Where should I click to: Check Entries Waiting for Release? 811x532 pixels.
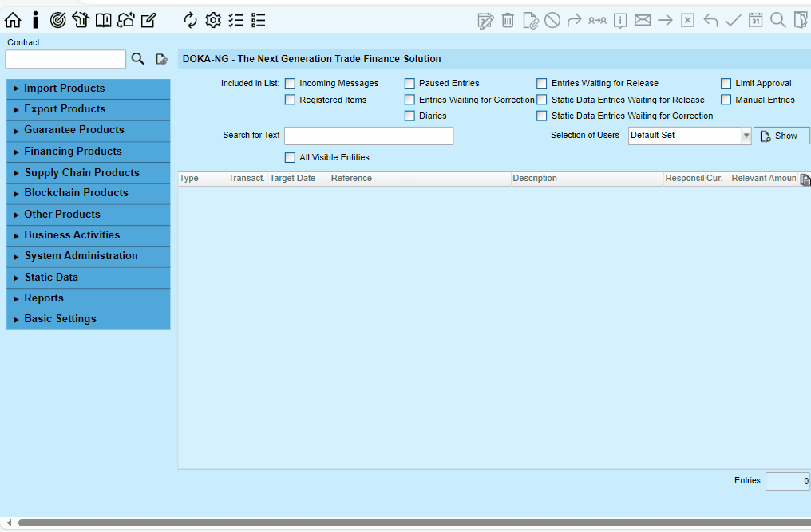point(541,83)
